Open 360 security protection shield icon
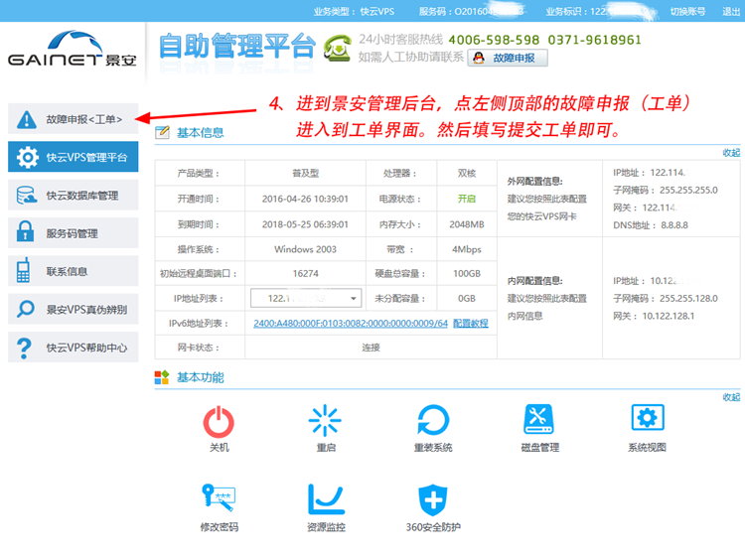This screenshot has height=560, width=745. pyautogui.click(x=433, y=500)
